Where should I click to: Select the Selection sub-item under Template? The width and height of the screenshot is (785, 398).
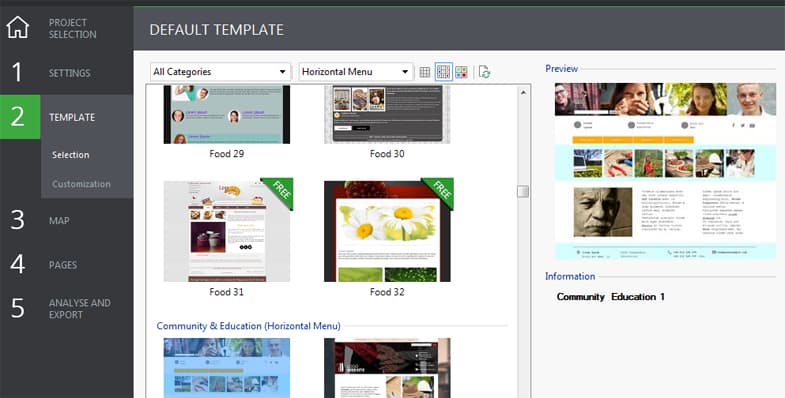click(71, 155)
